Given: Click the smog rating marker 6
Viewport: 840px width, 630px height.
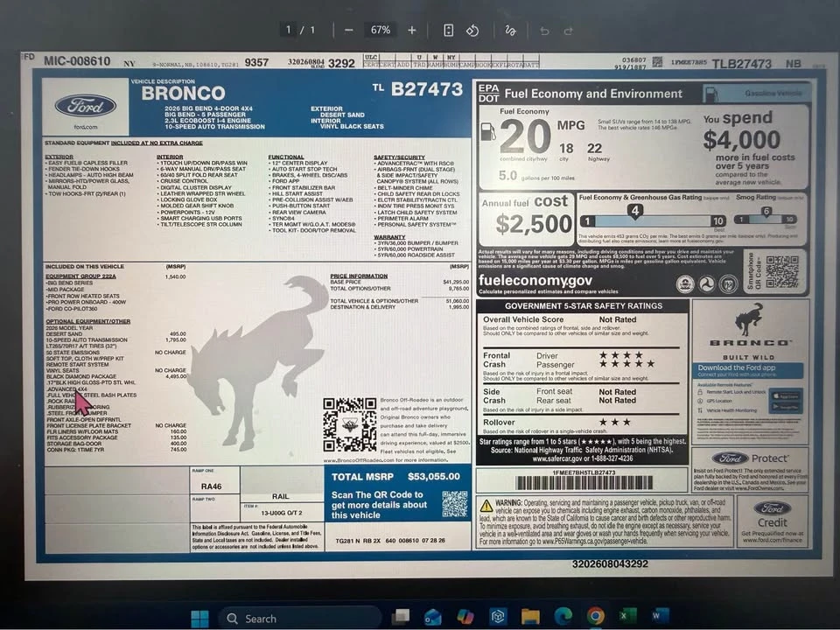Looking at the screenshot, I should tap(766, 212).
